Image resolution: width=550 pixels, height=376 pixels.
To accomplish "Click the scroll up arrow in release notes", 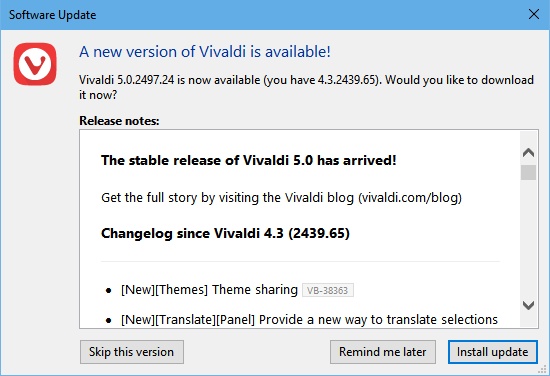I will [528, 152].
